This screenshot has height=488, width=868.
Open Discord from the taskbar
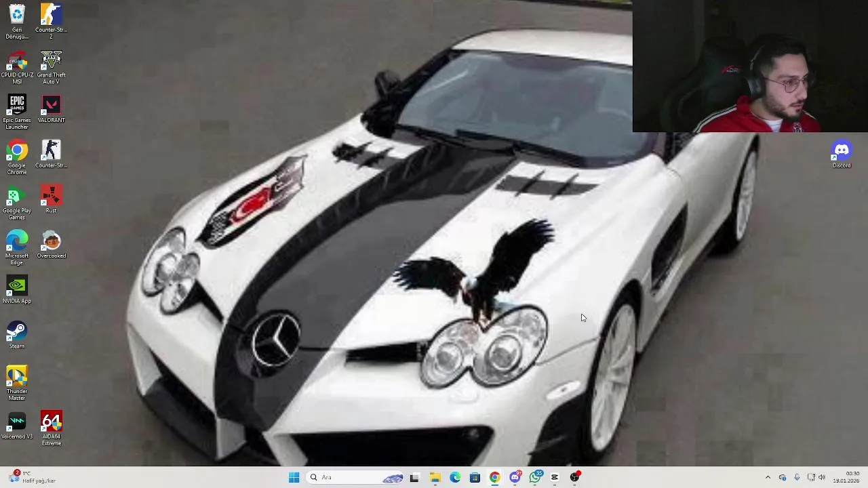(515, 477)
